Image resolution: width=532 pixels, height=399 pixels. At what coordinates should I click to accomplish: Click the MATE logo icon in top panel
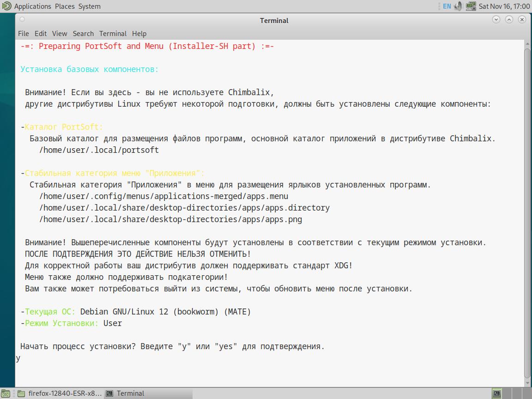[x=6, y=6]
